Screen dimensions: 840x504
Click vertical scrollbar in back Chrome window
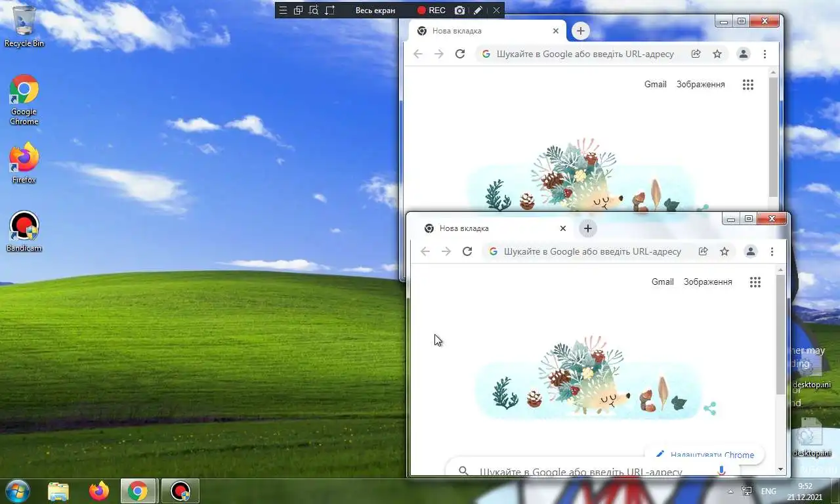[x=773, y=136]
